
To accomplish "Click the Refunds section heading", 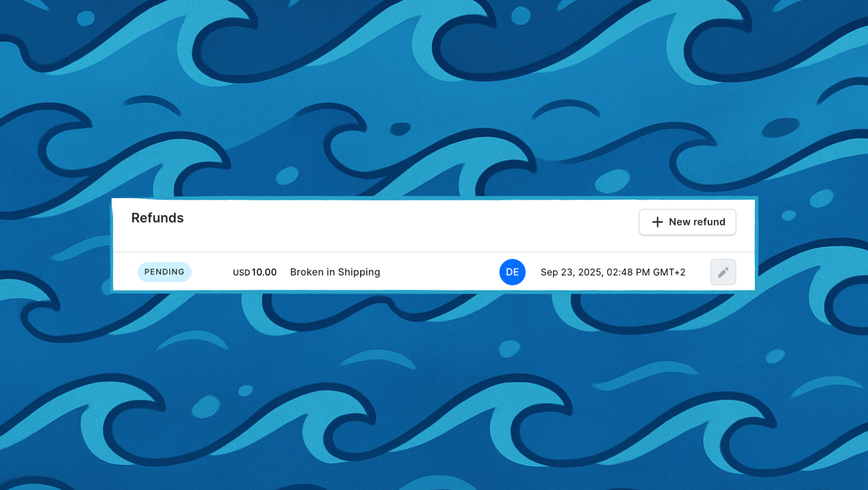I will [158, 218].
